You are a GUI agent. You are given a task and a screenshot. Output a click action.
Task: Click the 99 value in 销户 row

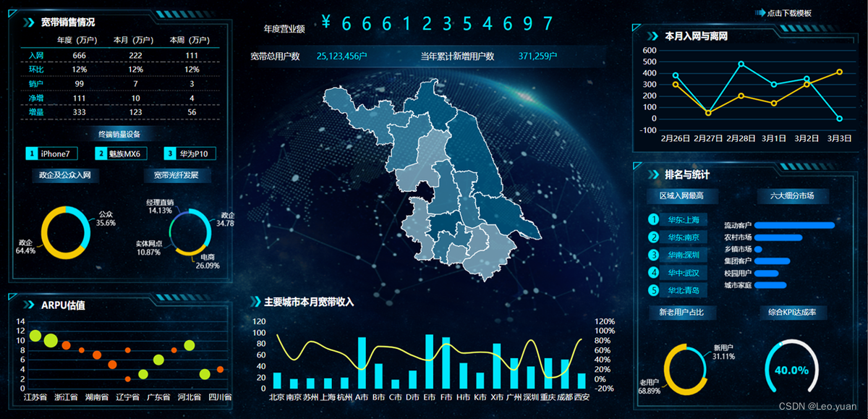(80, 84)
